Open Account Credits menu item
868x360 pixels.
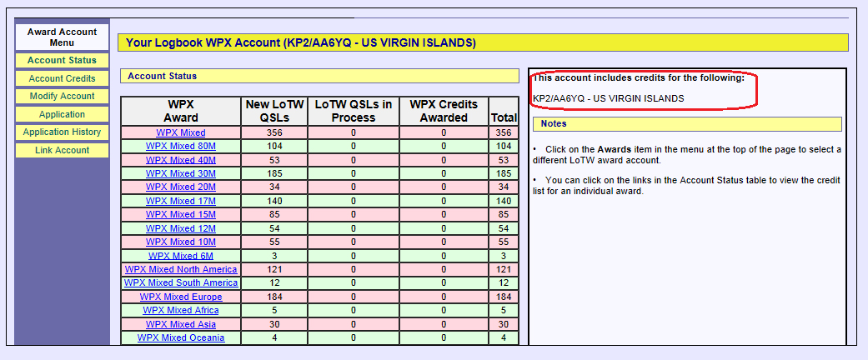tap(62, 78)
